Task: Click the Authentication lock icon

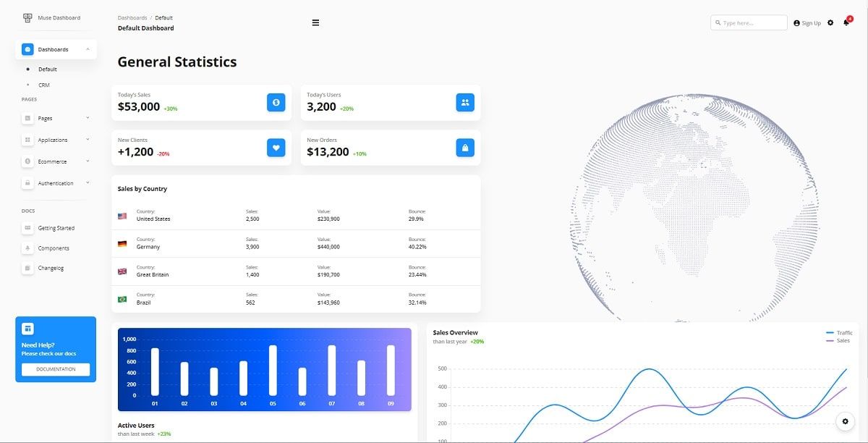Action: (x=27, y=182)
